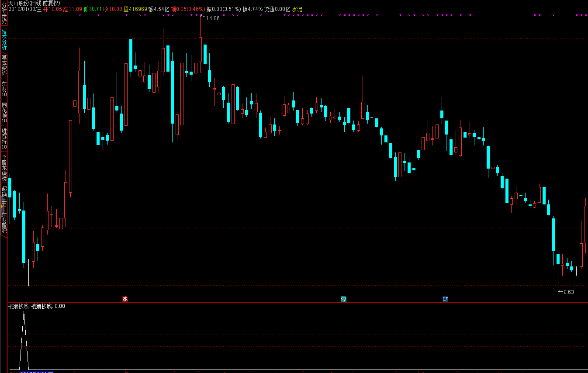Click the closing price 收10.88 value
This screenshot has height=373, width=588.
(113, 9)
